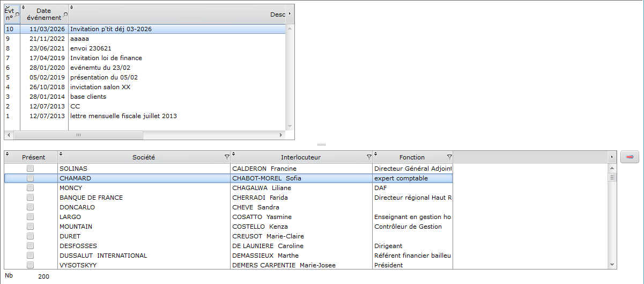The width and height of the screenshot is (644, 284).
Task: Check Présent box for MONCY
Action: tap(31, 188)
